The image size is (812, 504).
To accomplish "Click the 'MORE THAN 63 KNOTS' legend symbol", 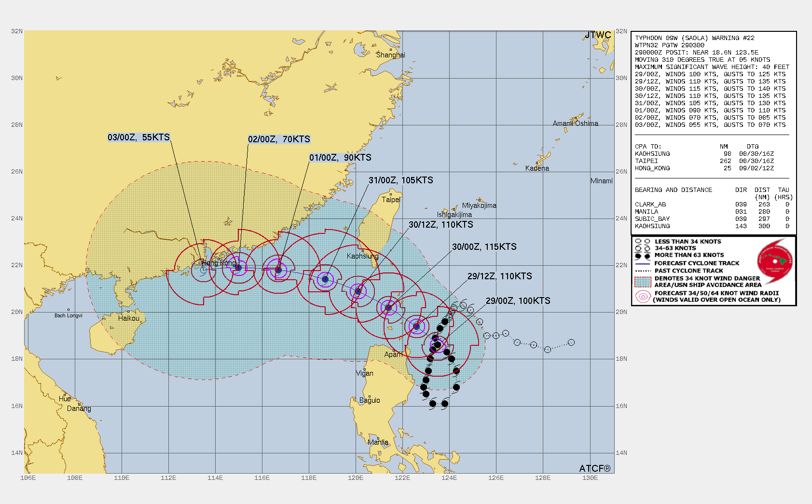I will [643, 256].
